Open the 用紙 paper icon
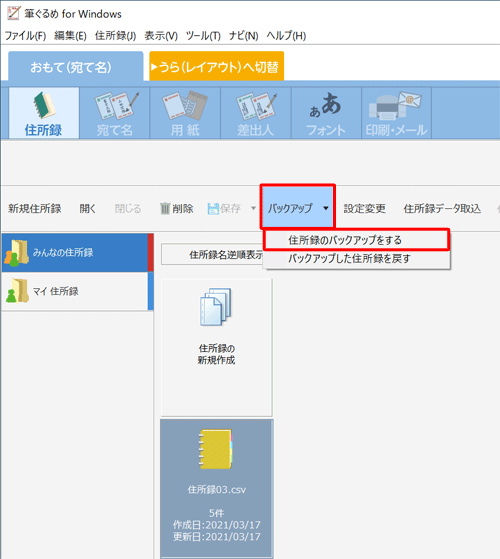This screenshot has width=500, height=559. coord(185,113)
